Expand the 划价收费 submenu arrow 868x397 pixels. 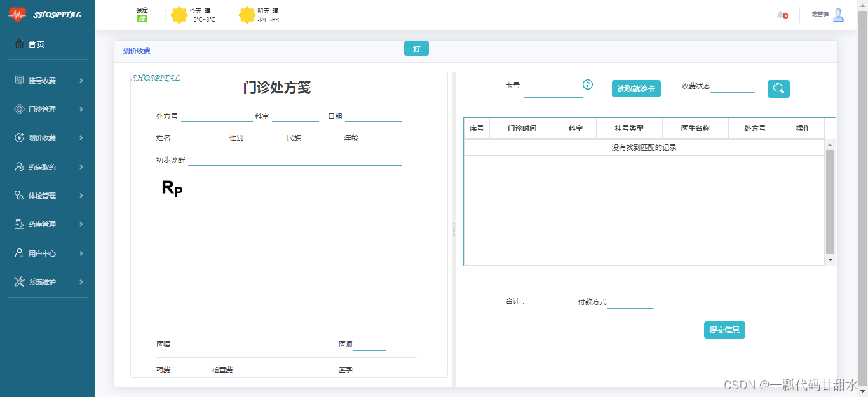(x=80, y=138)
